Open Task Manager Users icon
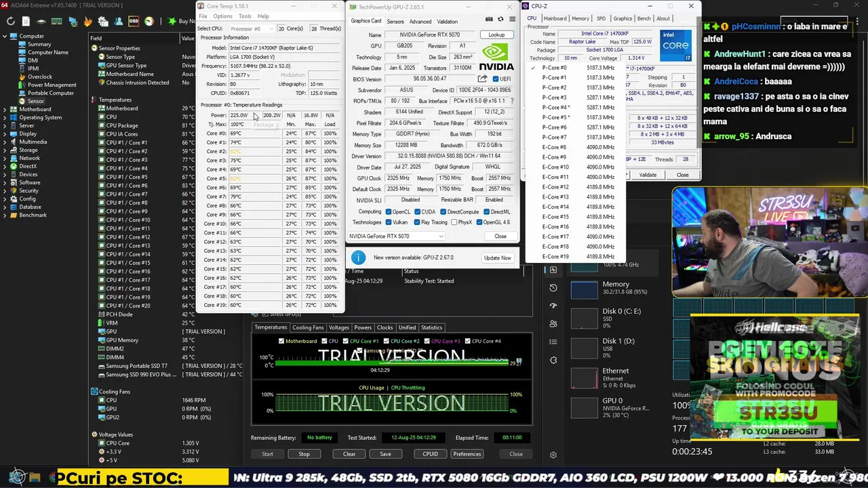Screen dimensions: 868x488 tap(553, 324)
